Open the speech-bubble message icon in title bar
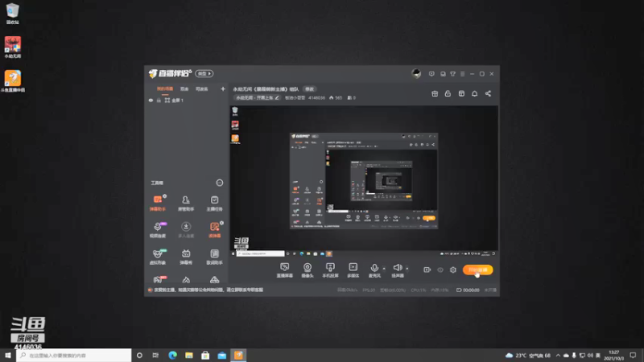The image size is (644, 362). pyautogui.click(x=431, y=74)
